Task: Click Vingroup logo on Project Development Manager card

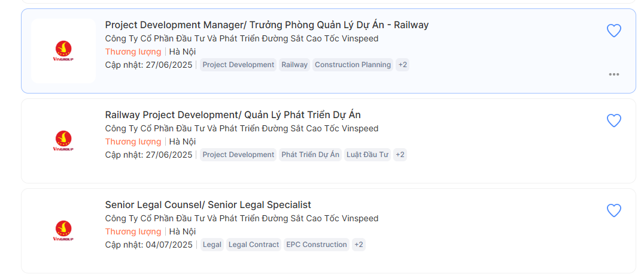Action: pos(63,51)
